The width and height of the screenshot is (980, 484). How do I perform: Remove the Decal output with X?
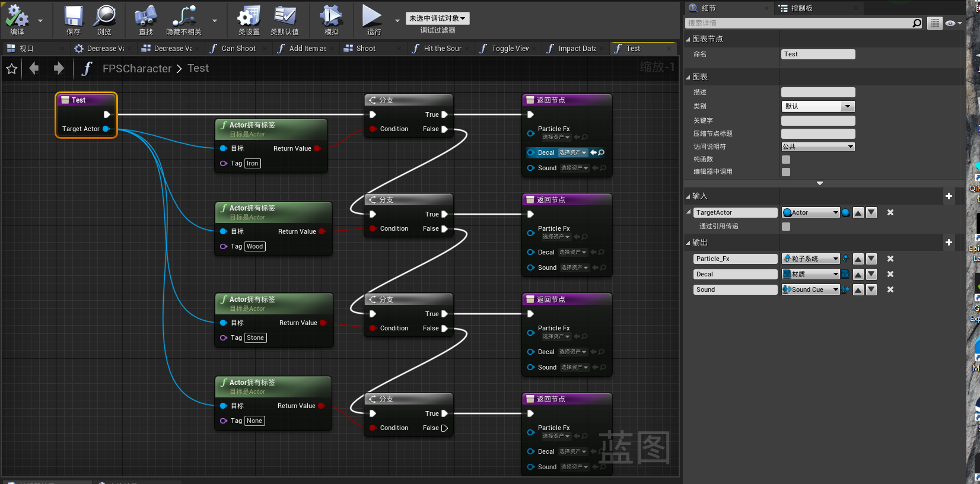pyautogui.click(x=890, y=274)
